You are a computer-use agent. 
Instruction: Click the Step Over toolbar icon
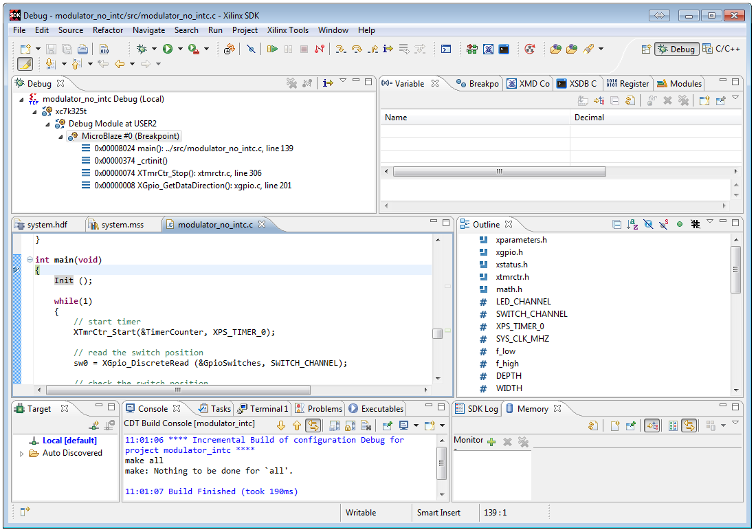point(357,49)
